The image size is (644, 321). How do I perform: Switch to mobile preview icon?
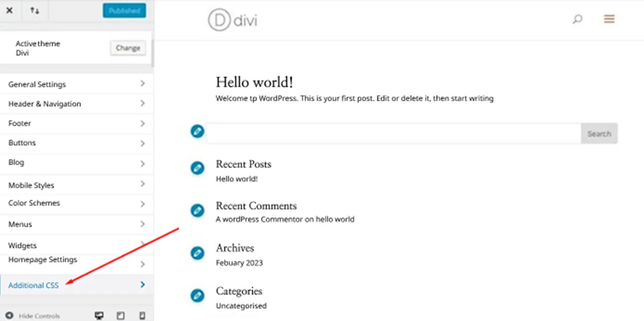[x=142, y=315]
